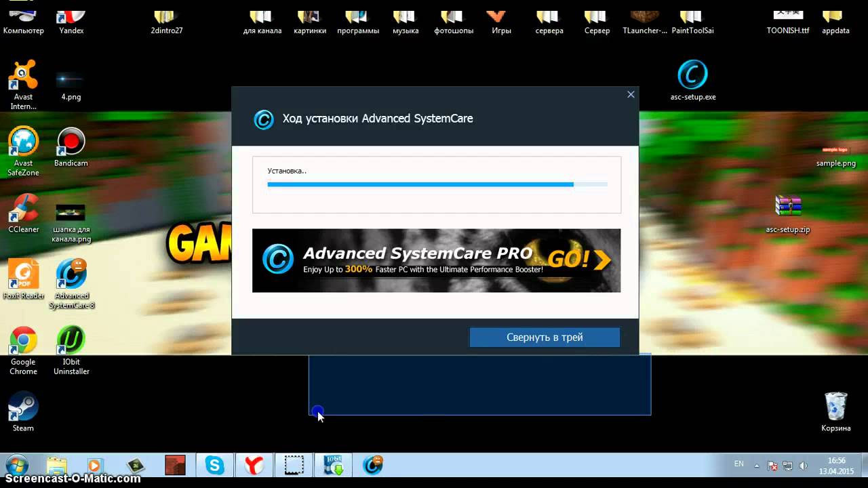Screen dimensions: 868x488
Task: Launch IObit Uninstaller shortcut
Action: tap(71, 350)
